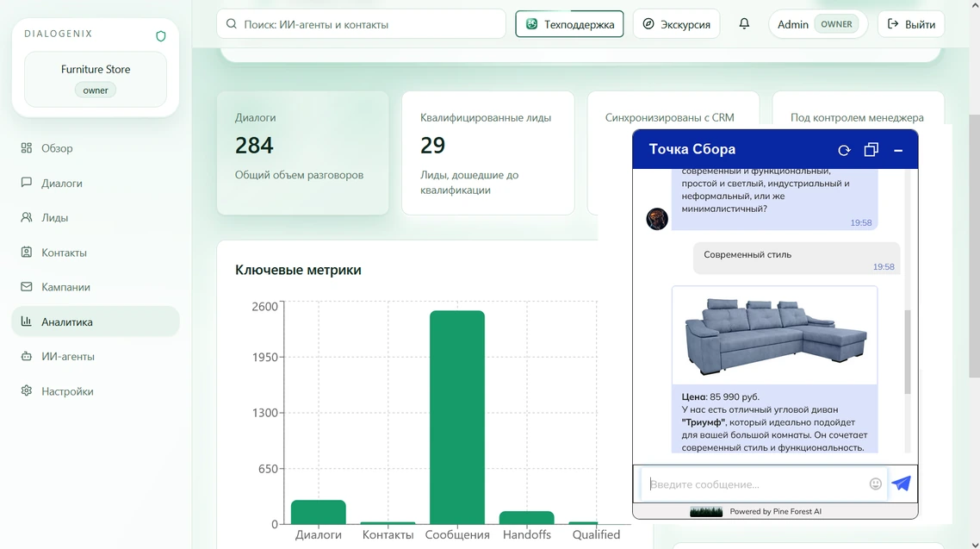Click the Ключевые метрики heading
This screenshot has width=980, height=549.
(x=298, y=270)
